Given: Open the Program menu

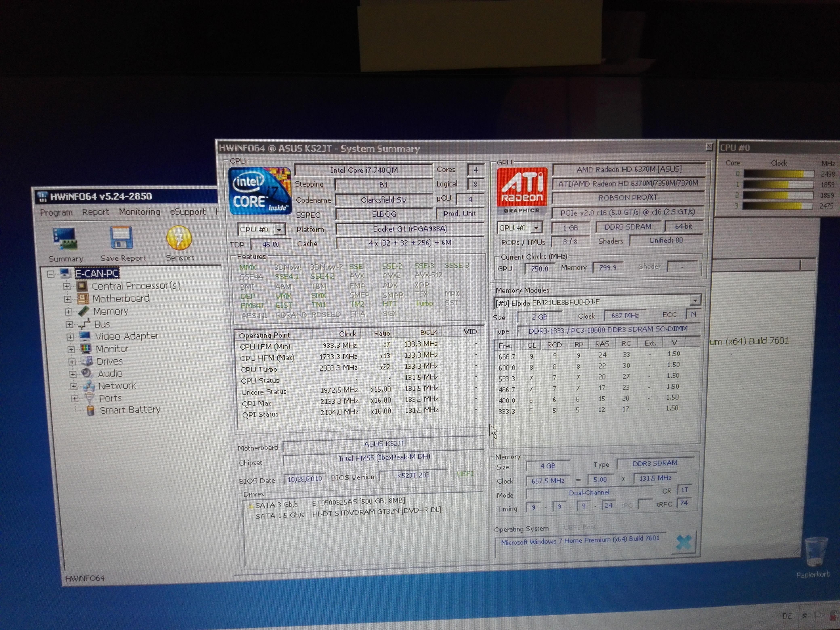Looking at the screenshot, I should click(56, 212).
